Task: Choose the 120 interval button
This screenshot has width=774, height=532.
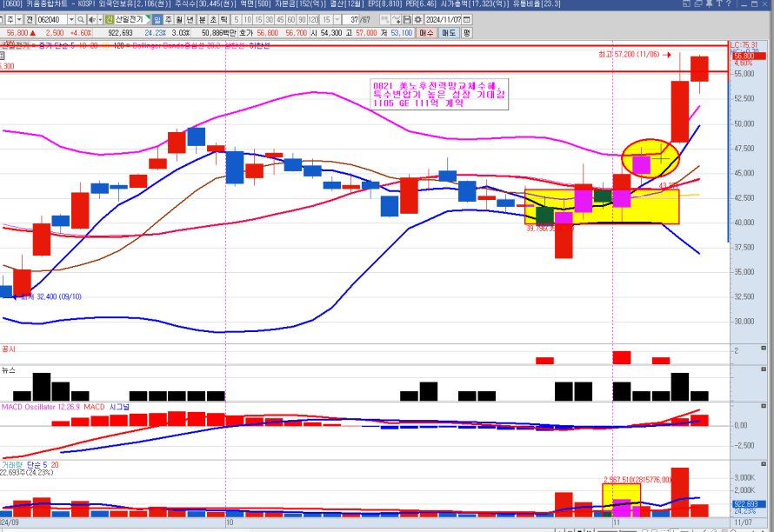Action: 313,20
